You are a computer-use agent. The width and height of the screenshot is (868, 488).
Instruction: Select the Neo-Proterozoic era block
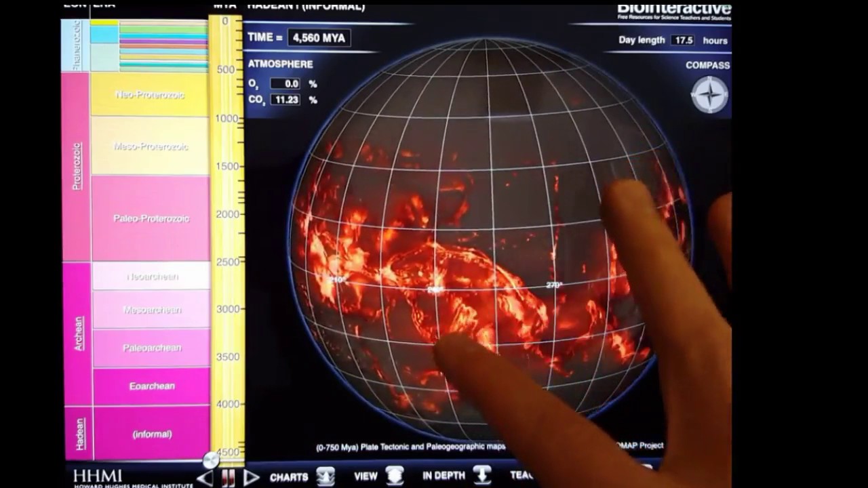point(150,94)
